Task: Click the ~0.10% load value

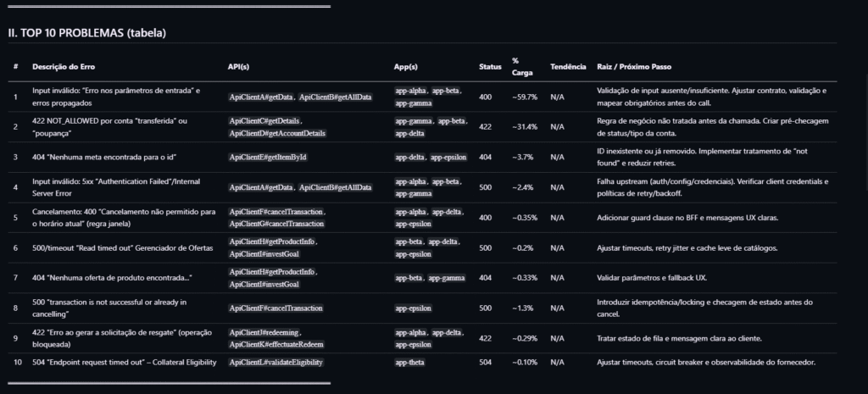Action: 525,363
